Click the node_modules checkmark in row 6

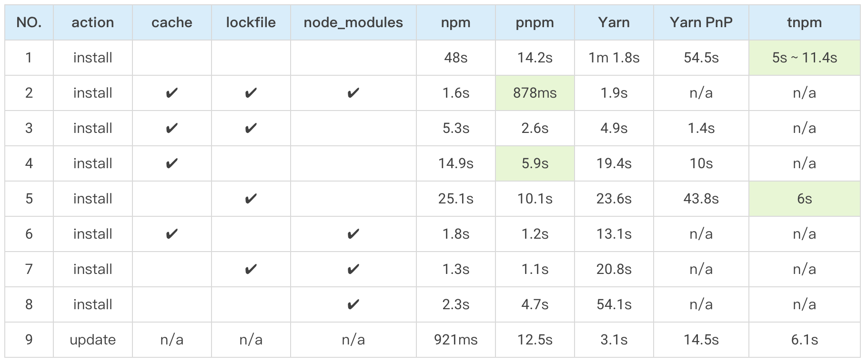click(x=353, y=234)
